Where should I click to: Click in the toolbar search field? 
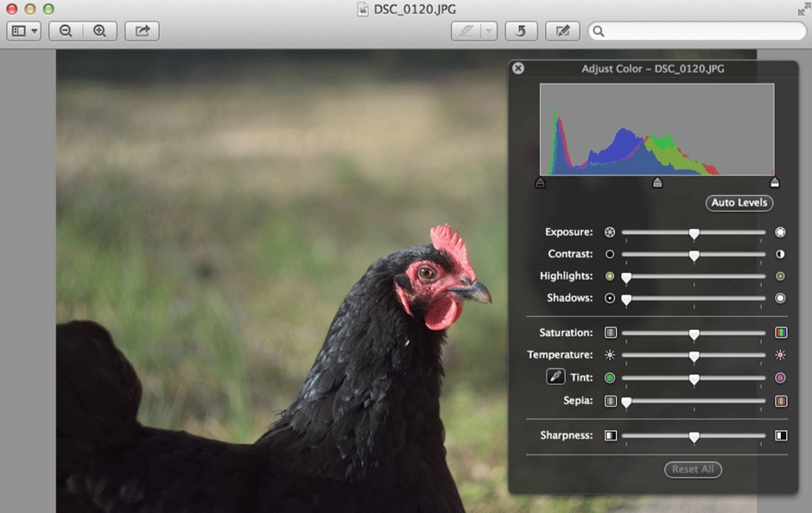700,31
